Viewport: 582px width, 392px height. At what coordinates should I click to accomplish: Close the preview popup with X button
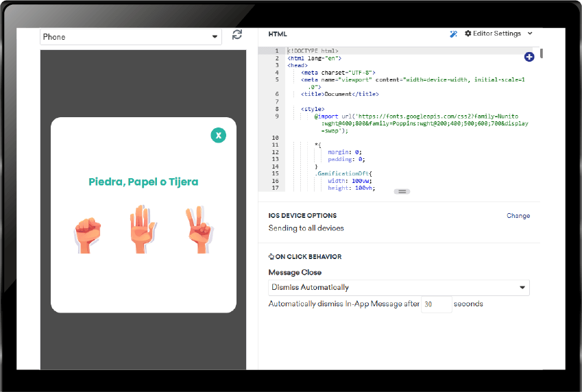point(218,135)
